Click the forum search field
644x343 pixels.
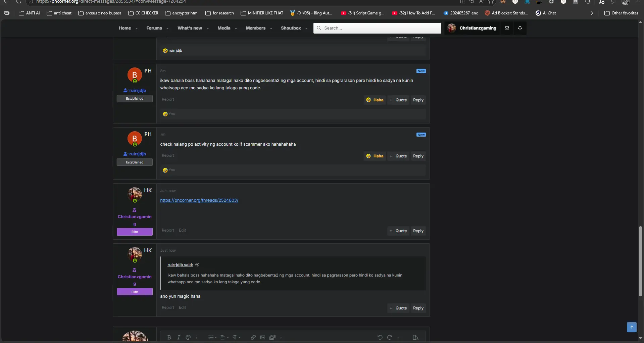pyautogui.click(x=377, y=28)
